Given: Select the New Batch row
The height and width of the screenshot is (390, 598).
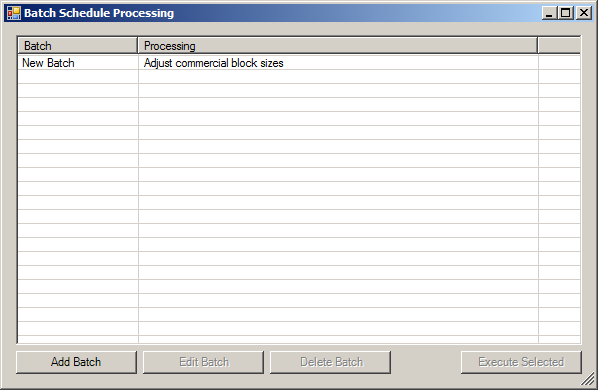Looking at the screenshot, I should (299, 63).
